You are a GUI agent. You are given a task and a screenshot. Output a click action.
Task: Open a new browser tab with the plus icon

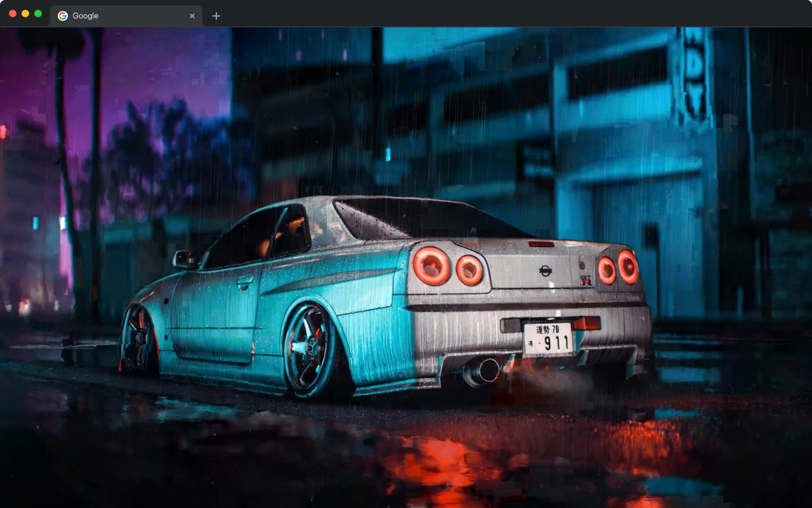coord(216,15)
